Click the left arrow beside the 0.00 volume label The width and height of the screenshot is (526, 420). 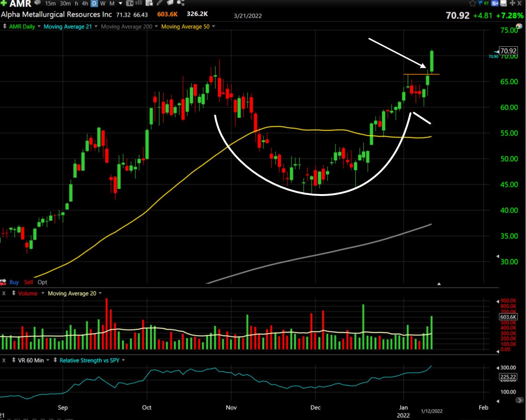(x=497, y=351)
